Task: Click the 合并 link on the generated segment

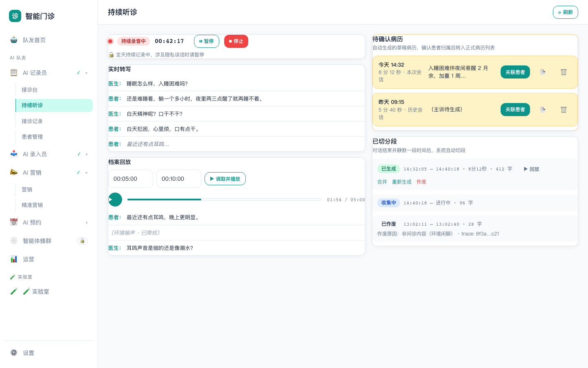Action: click(x=382, y=182)
